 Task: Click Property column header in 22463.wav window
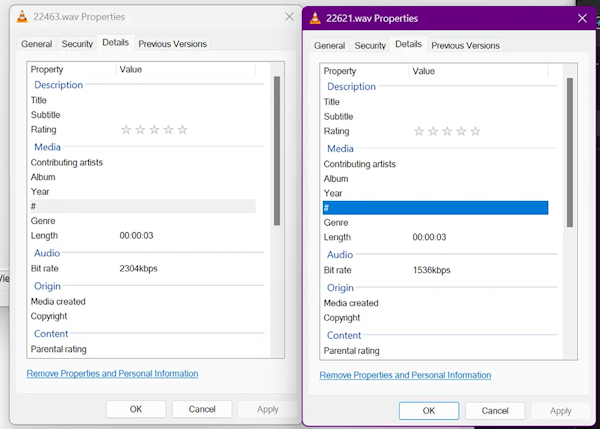[x=72, y=70]
